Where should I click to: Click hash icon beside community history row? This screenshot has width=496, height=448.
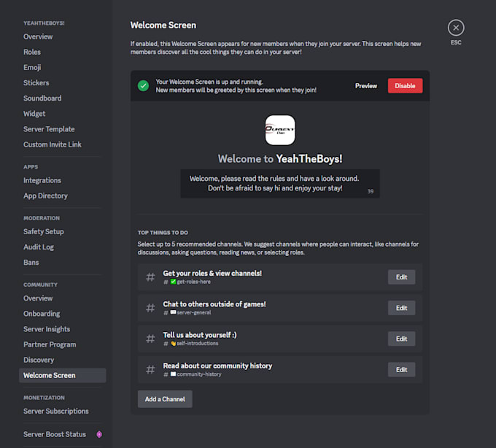point(150,369)
